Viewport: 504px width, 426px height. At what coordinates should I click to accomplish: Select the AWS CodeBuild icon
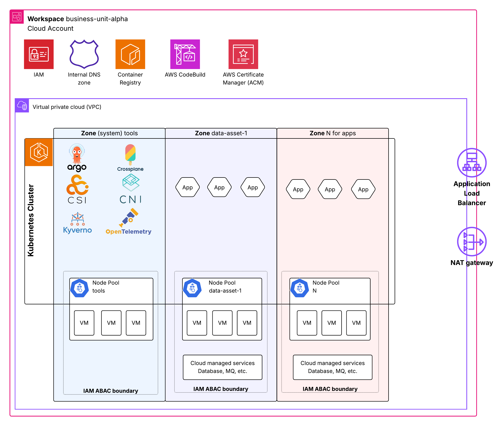click(x=185, y=54)
